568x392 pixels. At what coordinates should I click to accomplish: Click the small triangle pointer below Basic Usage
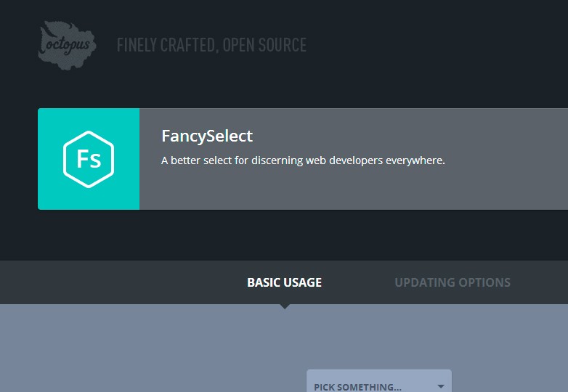coord(285,306)
